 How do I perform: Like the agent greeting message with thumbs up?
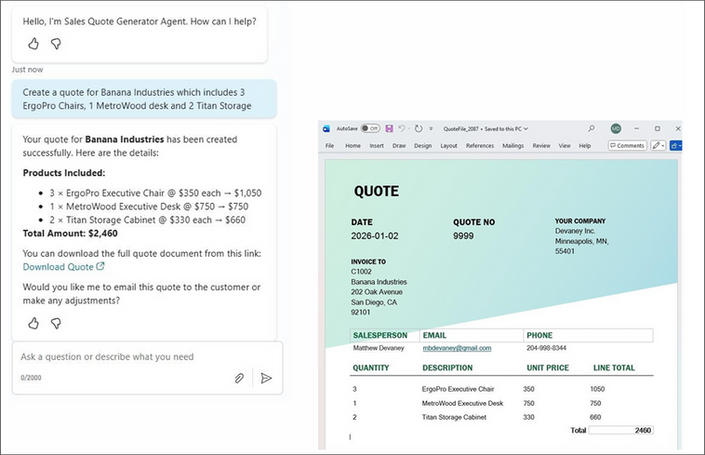(x=33, y=44)
